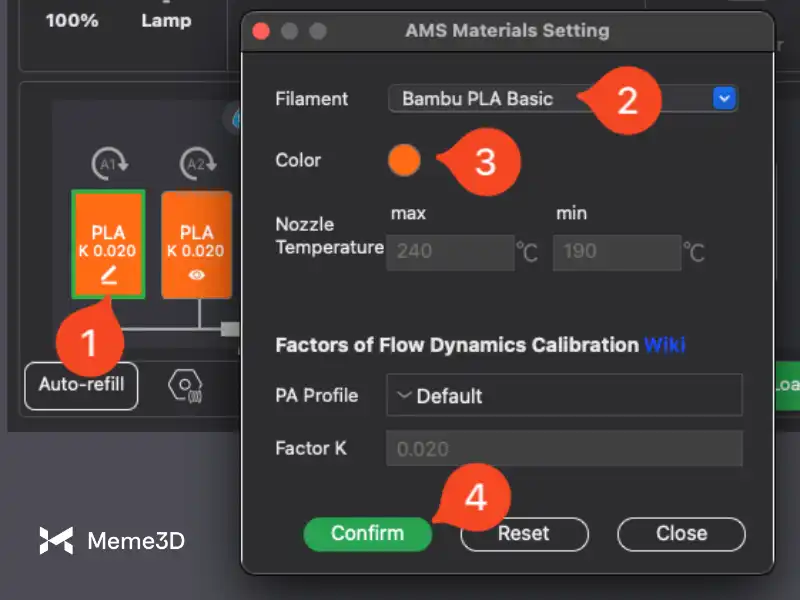Open the Wiki link for Flow Dynamics Calibration
This screenshot has width=800, height=600.
[664, 345]
